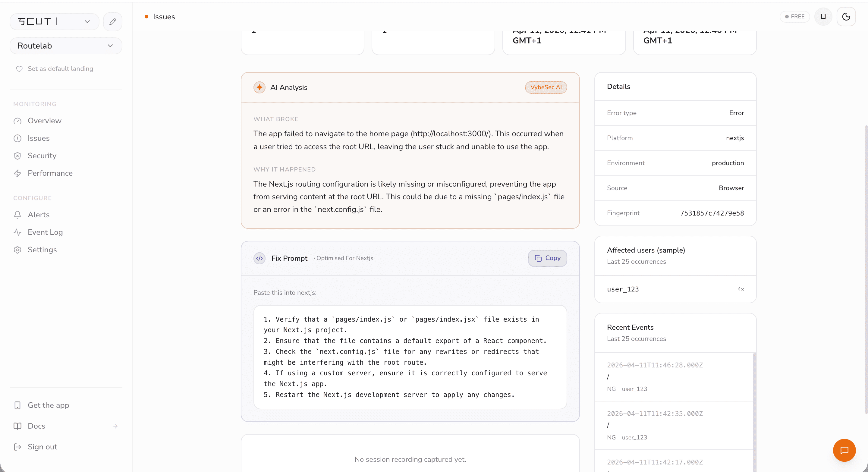Click the page vertical scrollbar
This screenshot has width=868, height=472.
tap(866, 269)
